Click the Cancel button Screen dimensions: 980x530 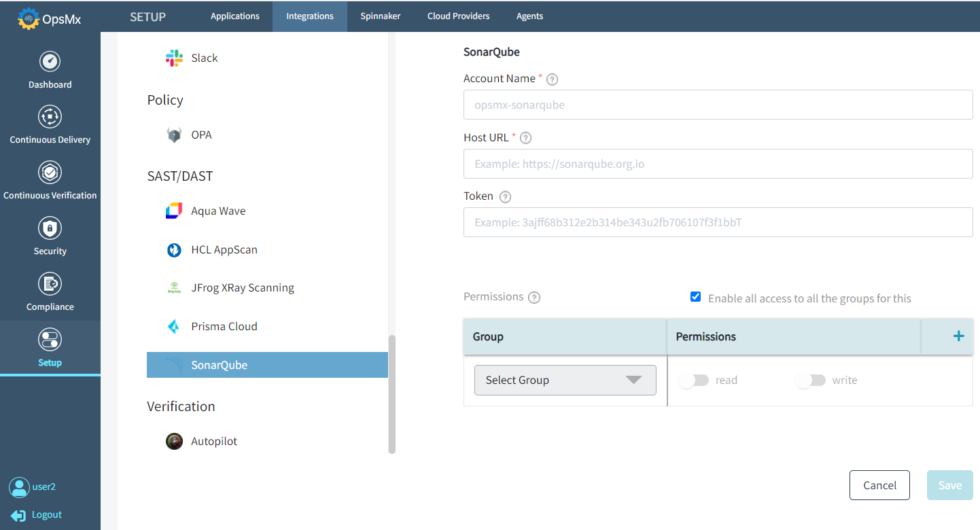coord(879,484)
